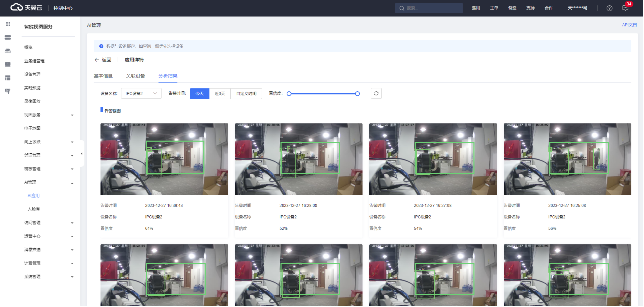Open the help question mark icon
The height and width of the screenshot is (307, 644).
pyautogui.click(x=610, y=8)
